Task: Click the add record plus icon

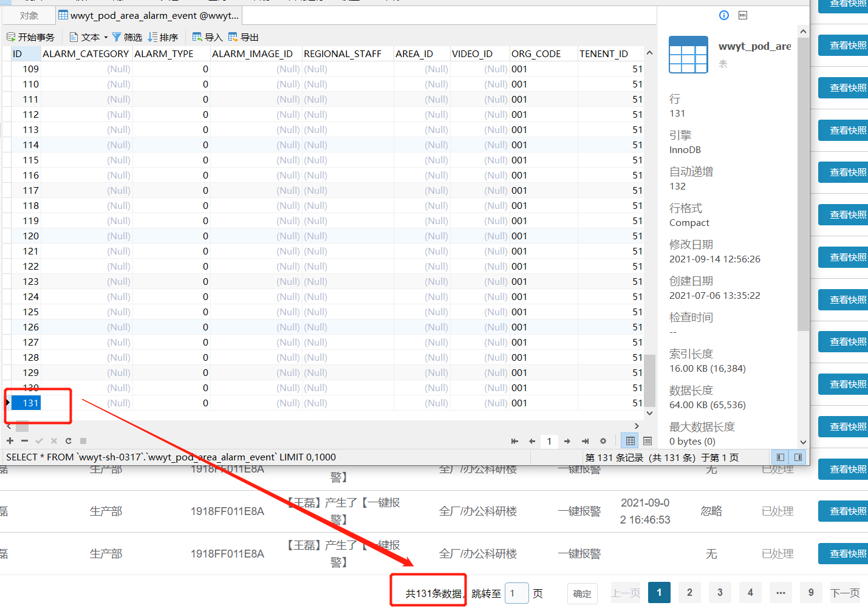Action: (10, 441)
